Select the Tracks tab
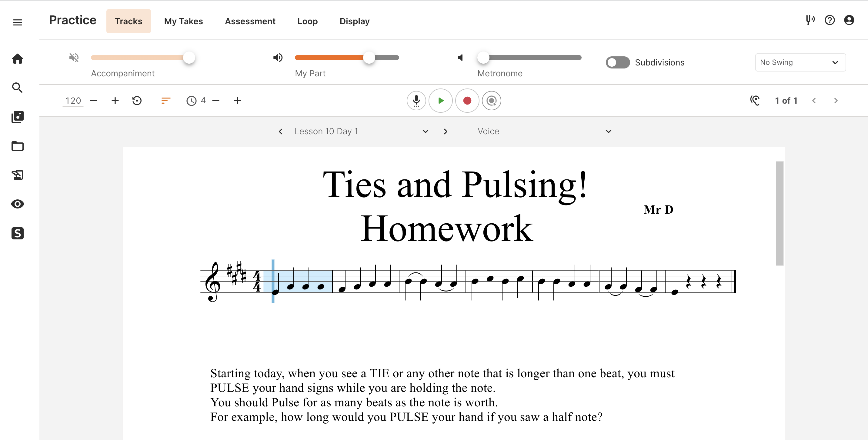 click(128, 21)
